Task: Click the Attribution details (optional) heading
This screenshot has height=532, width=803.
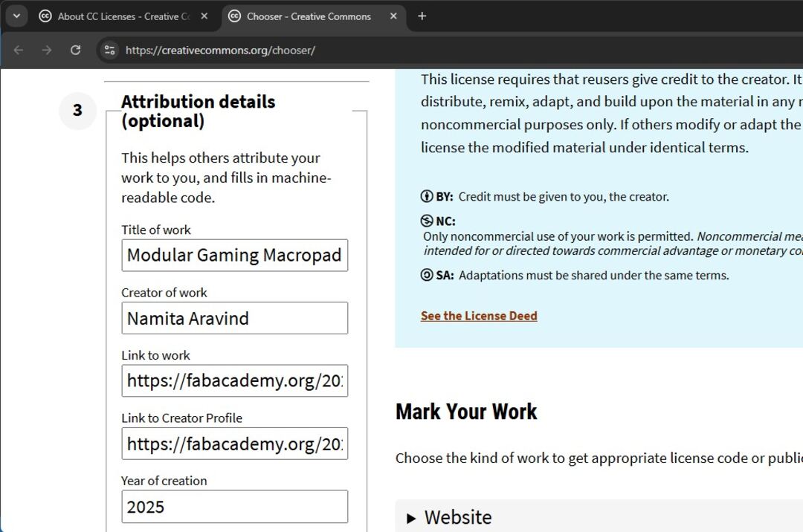Action: coord(199,111)
